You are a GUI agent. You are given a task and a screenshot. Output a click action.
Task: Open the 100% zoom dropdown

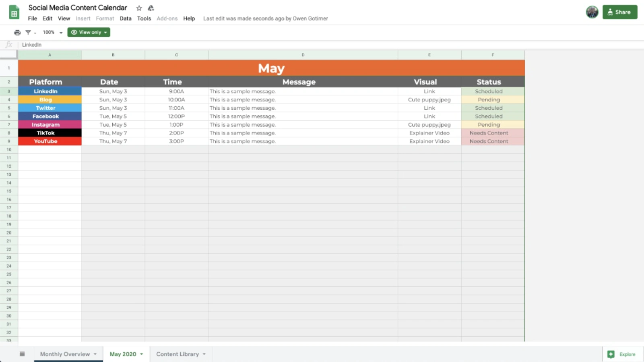[52, 32]
